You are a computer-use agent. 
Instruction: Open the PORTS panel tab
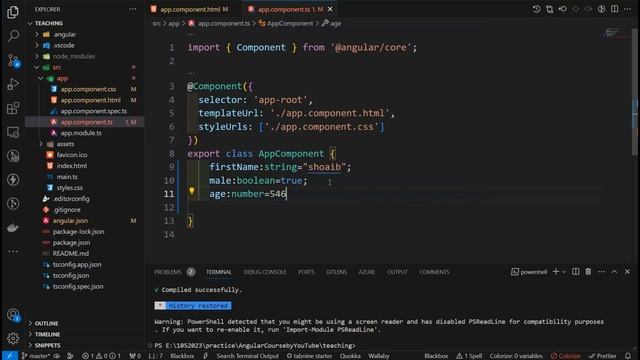(306, 272)
